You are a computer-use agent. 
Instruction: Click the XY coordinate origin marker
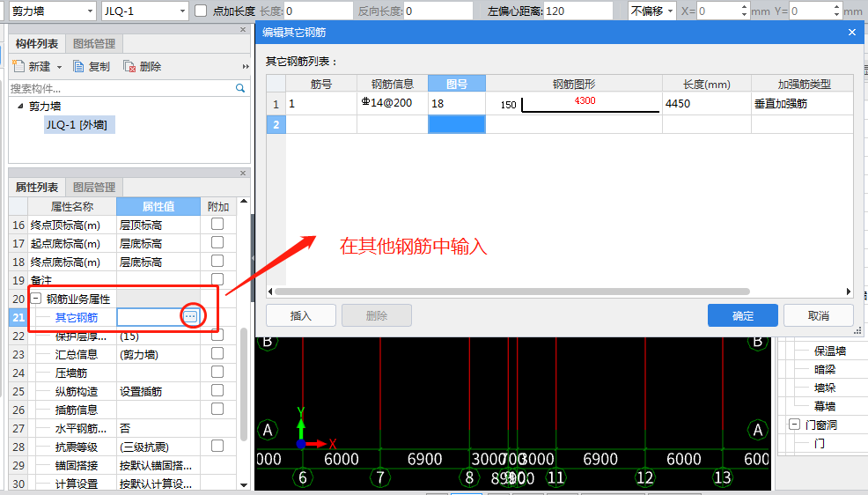click(301, 444)
